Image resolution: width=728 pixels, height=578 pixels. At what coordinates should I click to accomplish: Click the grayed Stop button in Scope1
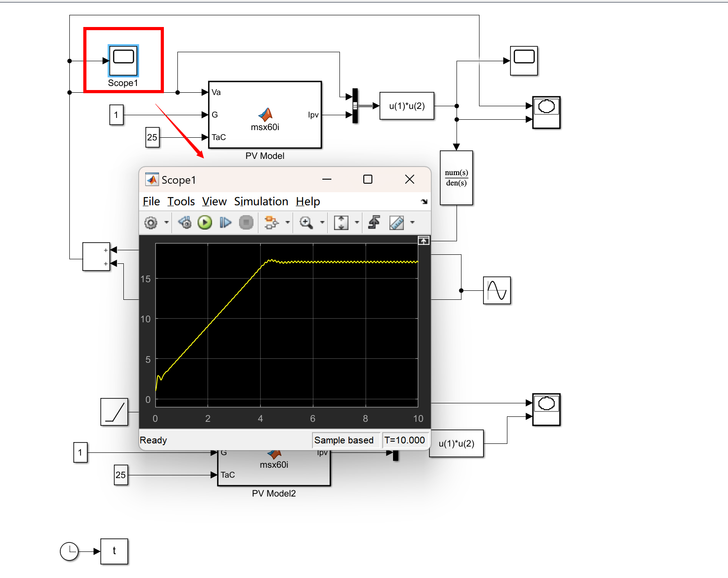246,222
